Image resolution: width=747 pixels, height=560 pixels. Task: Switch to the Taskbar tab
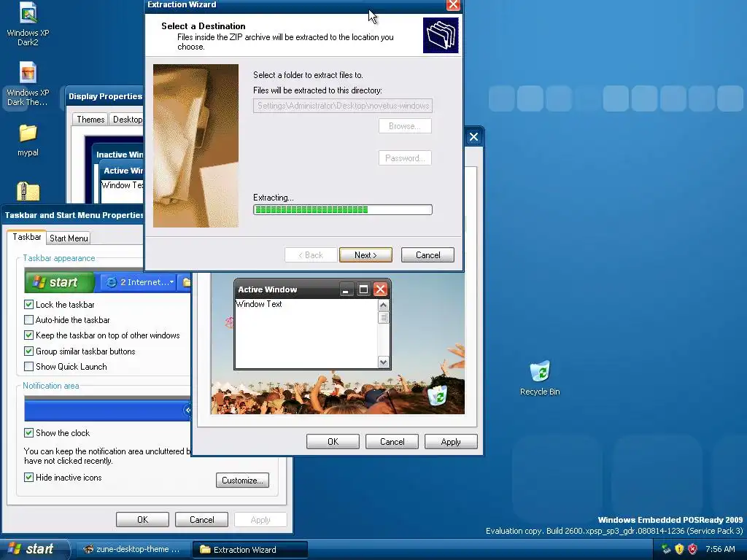[27, 237]
